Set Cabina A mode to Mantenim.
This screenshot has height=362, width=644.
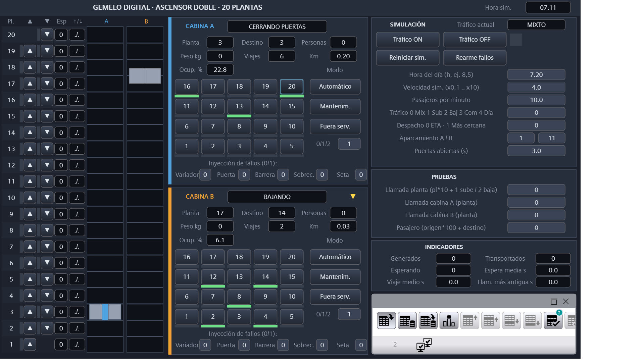335,106
